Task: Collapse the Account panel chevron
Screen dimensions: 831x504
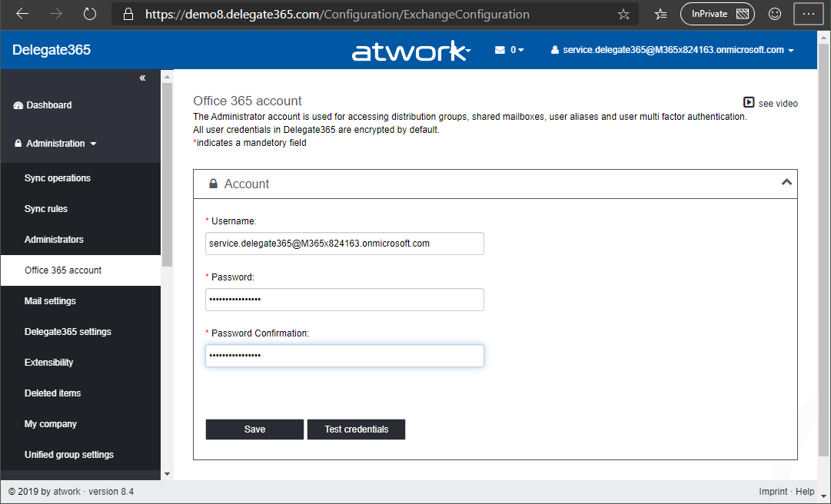Action: click(786, 182)
